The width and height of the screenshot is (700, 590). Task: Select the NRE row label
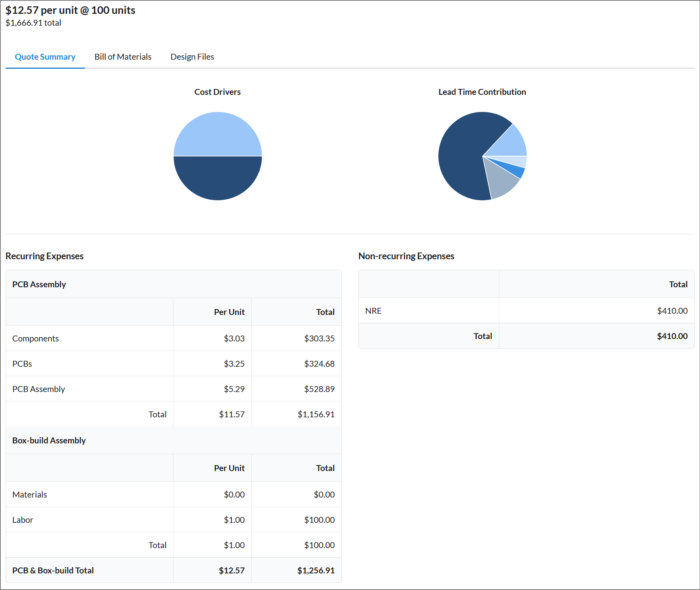click(373, 311)
